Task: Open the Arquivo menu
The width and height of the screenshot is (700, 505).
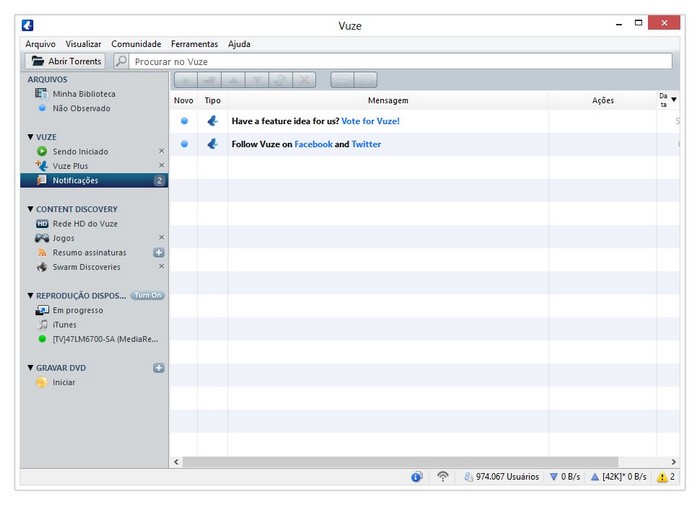Action: (40, 44)
